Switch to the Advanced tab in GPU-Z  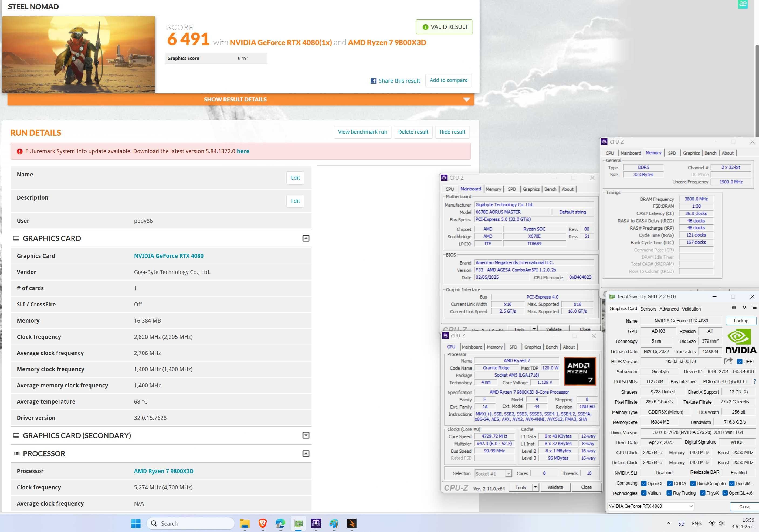coord(669,309)
